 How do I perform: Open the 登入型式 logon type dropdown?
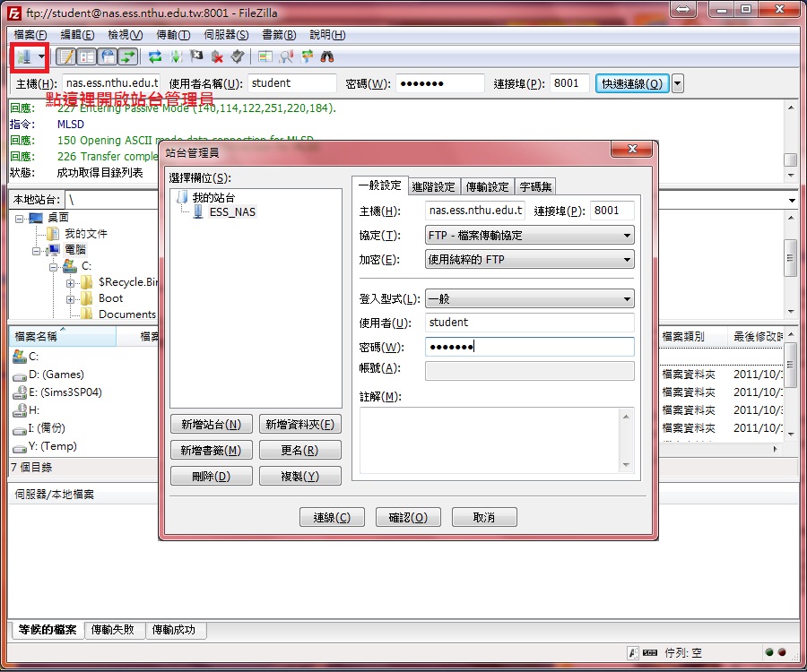click(529, 299)
